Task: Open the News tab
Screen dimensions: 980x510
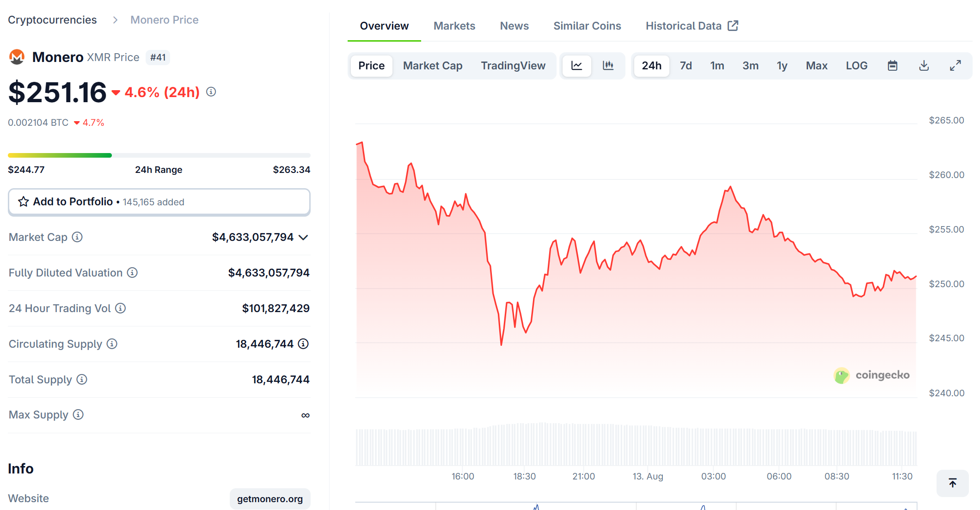Action: coord(514,25)
